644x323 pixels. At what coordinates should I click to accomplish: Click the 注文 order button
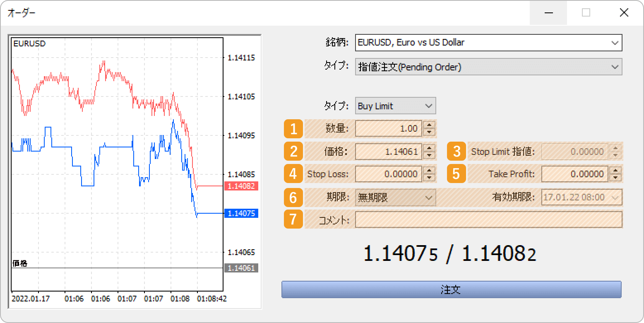451,289
